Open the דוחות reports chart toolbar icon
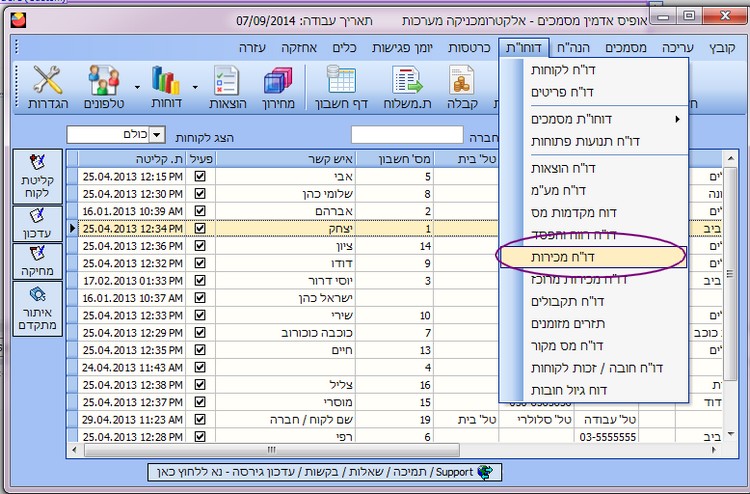750x494 pixels. coord(166,88)
